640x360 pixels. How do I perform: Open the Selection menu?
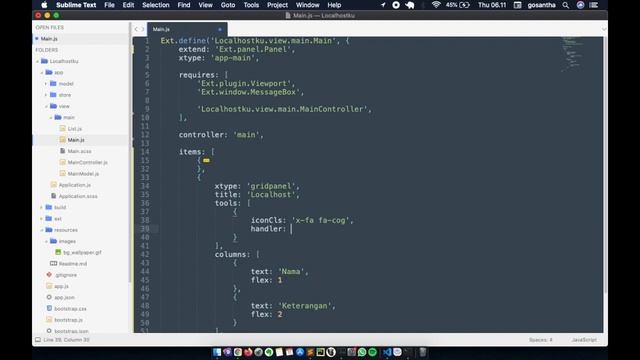156,5
